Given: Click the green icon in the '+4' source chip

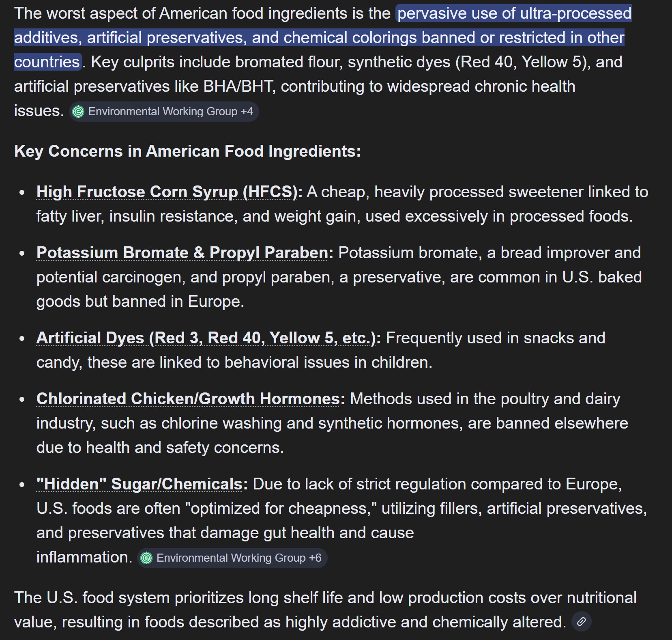Looking at the screenshot, I should click(x=78, y=112).
